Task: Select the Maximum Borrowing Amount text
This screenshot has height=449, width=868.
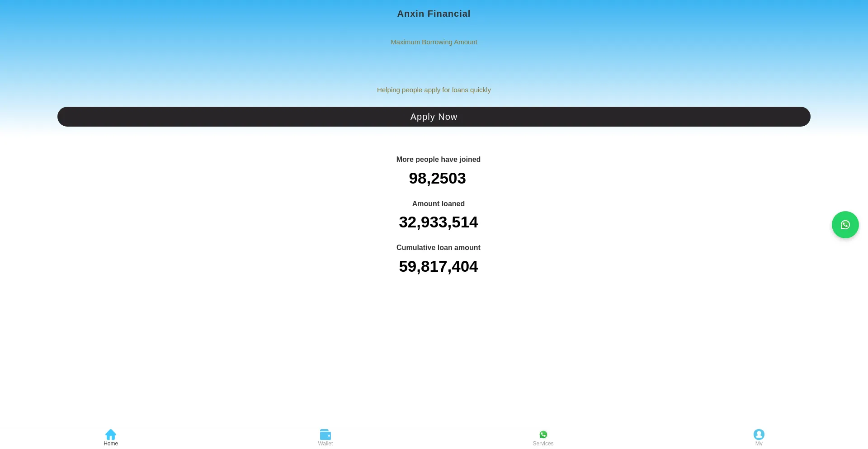Action: 434,42
